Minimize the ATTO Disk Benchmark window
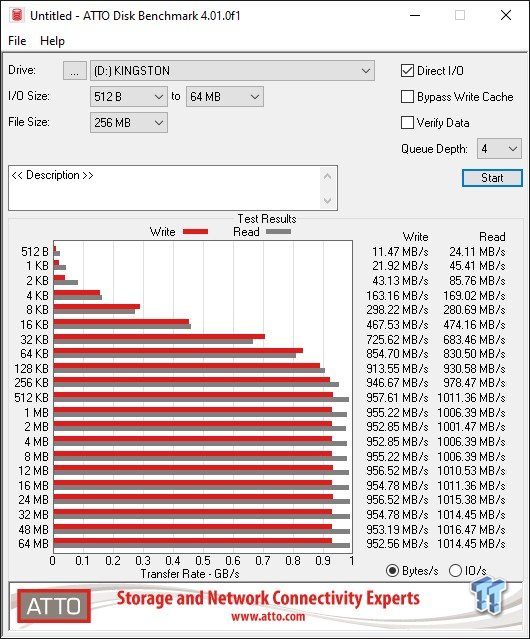 point(415,15)
